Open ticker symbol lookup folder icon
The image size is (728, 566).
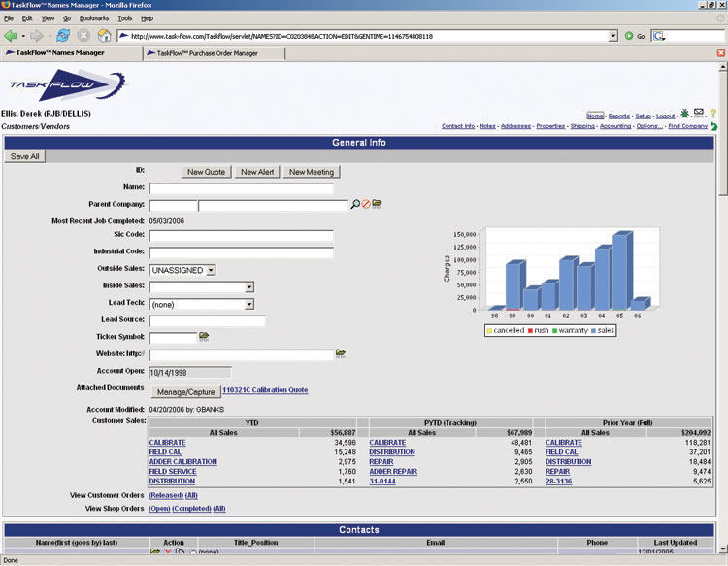(x=204, y=336)
